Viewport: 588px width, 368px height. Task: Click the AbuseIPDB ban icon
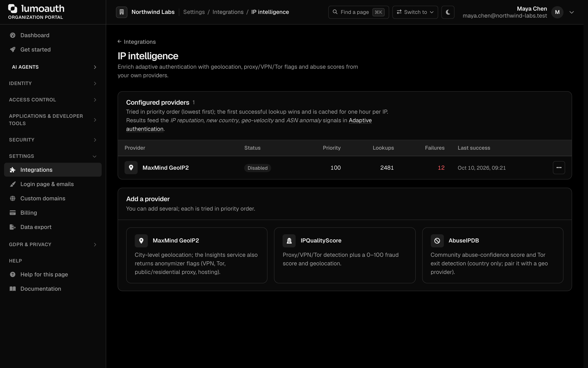[x=437, y=241]
